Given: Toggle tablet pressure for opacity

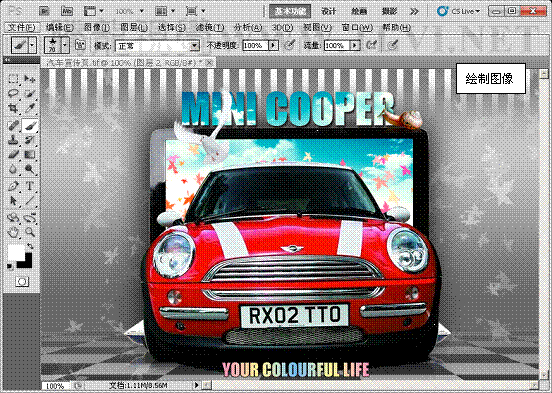Looking at the screenshot, I should [x=290, y=45].
